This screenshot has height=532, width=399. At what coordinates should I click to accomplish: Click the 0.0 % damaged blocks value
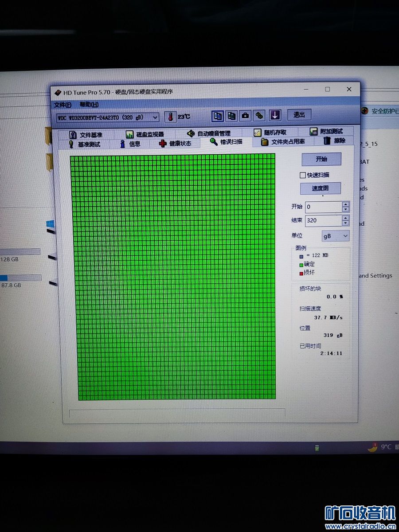click(x=335, y=297)
